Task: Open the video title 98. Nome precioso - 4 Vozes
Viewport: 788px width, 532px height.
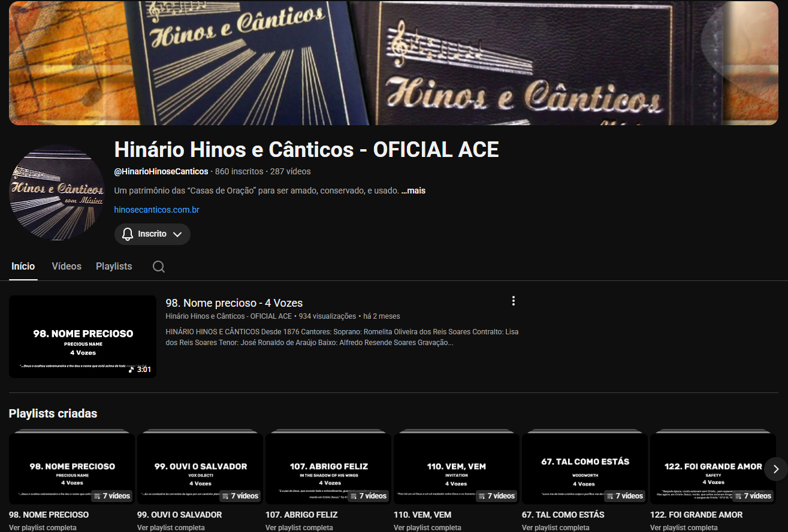Action: click(x=234, y=303)
